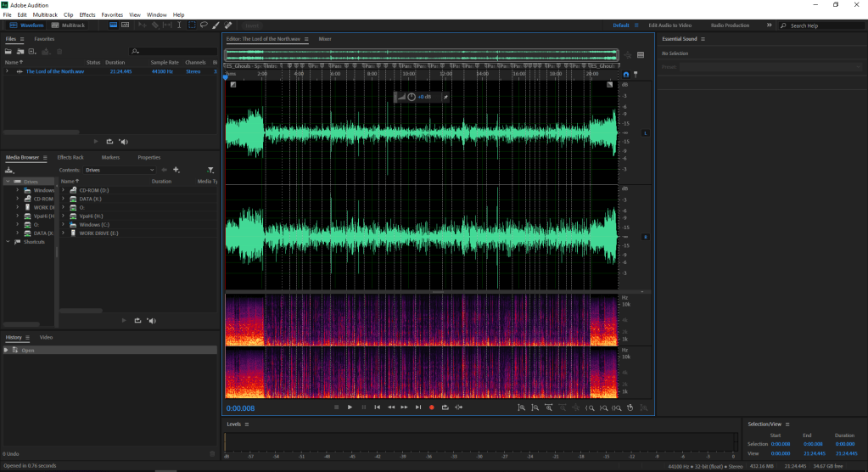Viewport: 868px width, 472px height.
Task: Select the Marquee Selection tool
Action: pyautogui.click(x=192, y=25)
